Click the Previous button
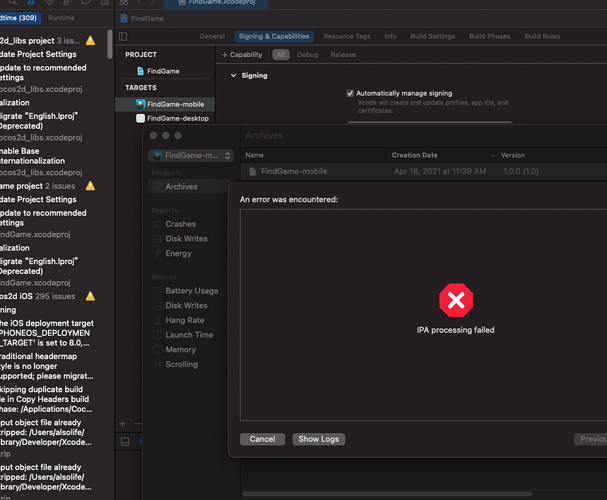Image resolution: width=607 pixels, height=500 pixels. tap(591, 439)
